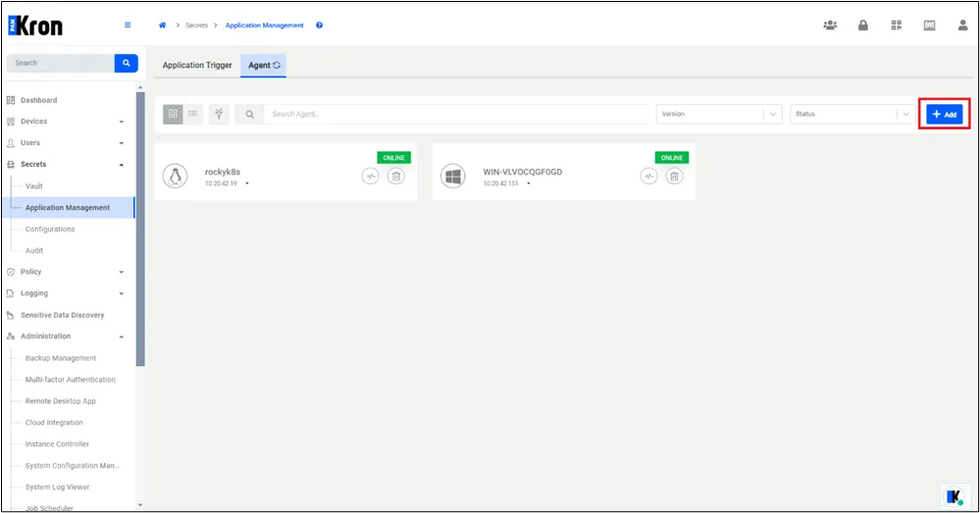Open Dashboard in the sidebar
Screen dimensions: 980x513
39,100
